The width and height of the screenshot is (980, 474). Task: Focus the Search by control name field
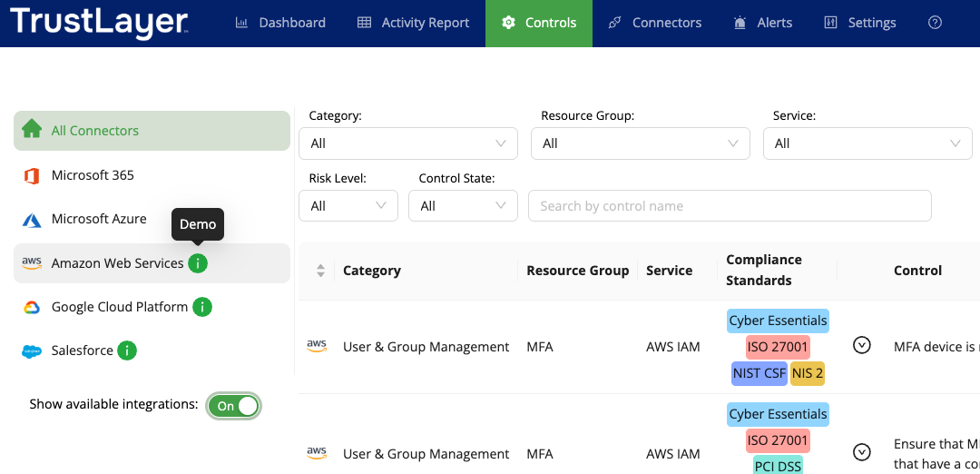tap(730, 206)
